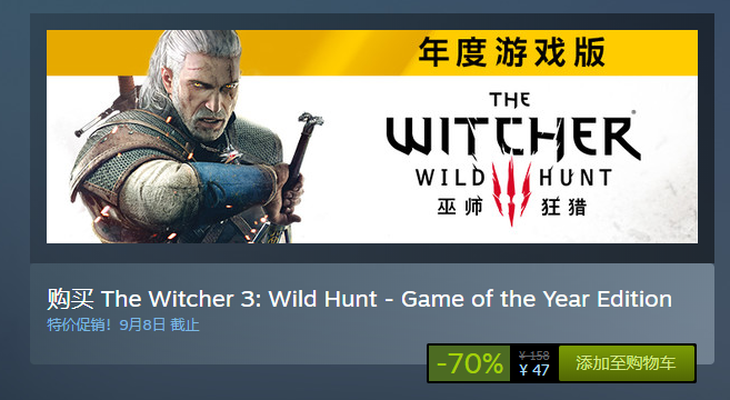The height and width of the screenshot is (400, 730).
Task: Click the wolf medallion on Geralt's chest
Action: (231, 153)
